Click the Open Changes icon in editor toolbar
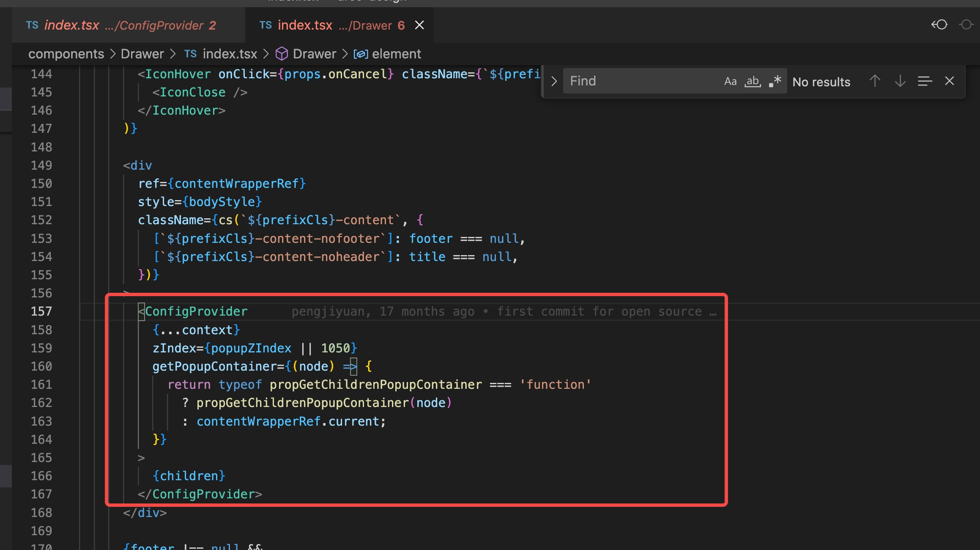 pos(939,25)
